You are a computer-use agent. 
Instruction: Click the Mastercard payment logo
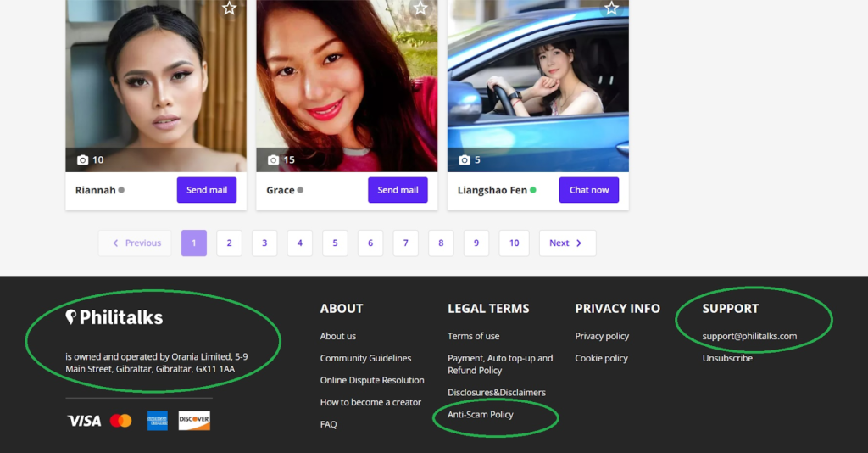[120, 421]
